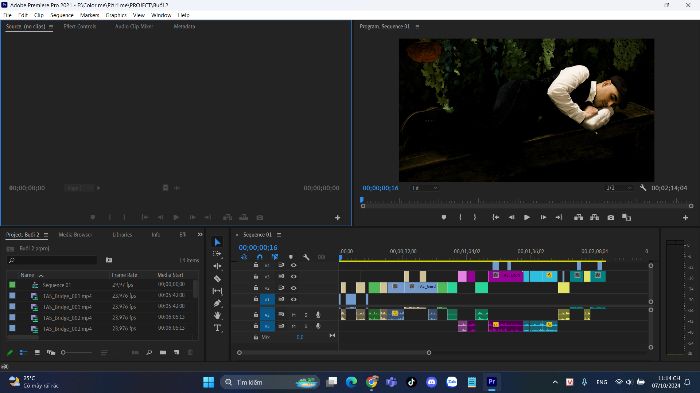Enable voice-over record on first audio track
This screenshot has height=393, width=700.
pos(318,315)
